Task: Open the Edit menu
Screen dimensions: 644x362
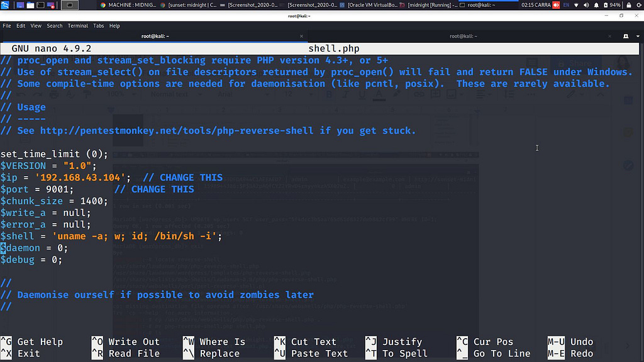Action: point(21,25)
